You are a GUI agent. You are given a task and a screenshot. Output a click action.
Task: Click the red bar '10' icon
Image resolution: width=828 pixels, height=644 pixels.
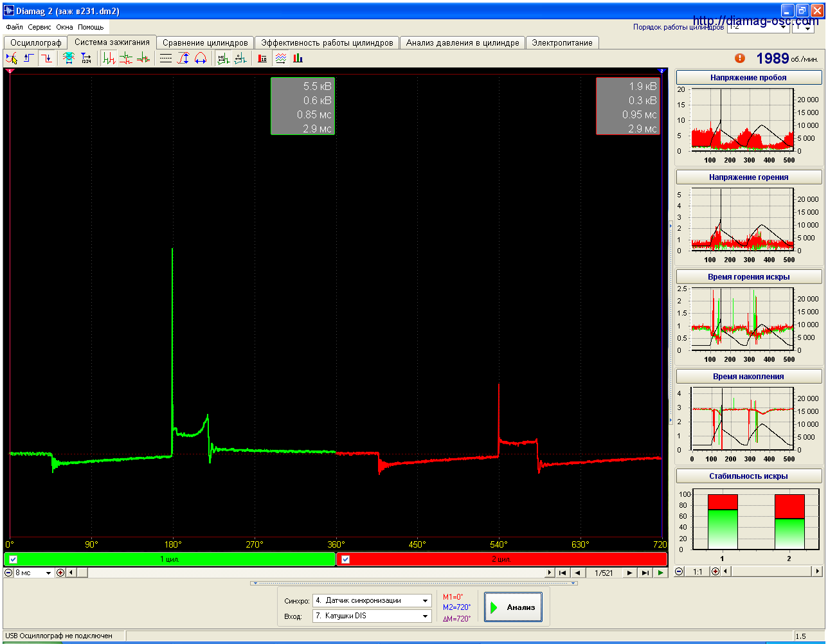coord(263,58)
